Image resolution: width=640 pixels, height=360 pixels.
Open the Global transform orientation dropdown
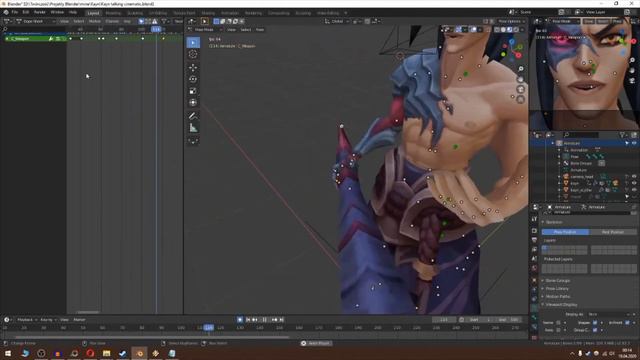tap(337, 21)
